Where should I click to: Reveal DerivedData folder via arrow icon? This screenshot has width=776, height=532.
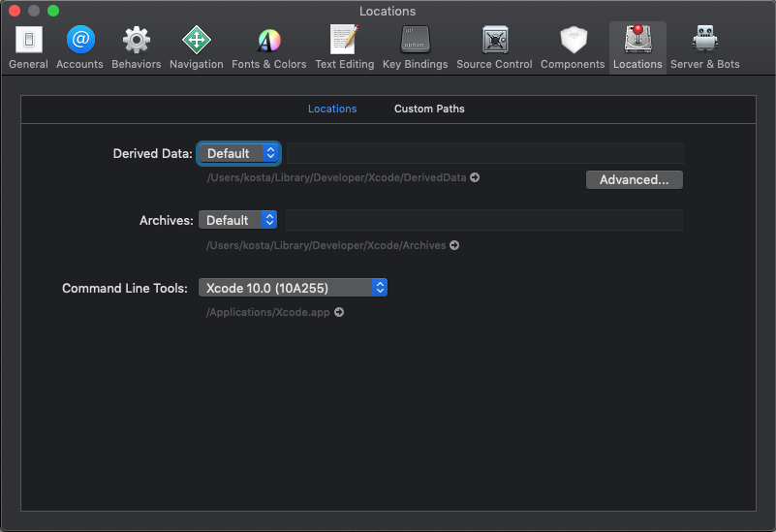point(475,177)
